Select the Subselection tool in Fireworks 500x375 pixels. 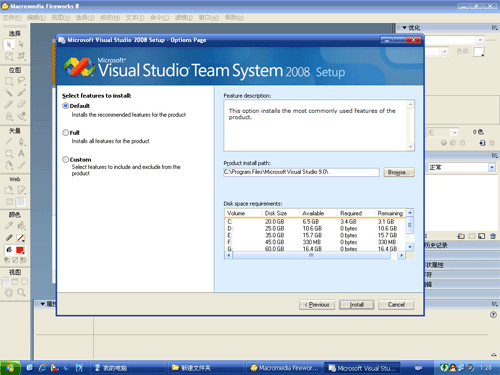click(21, 44)
